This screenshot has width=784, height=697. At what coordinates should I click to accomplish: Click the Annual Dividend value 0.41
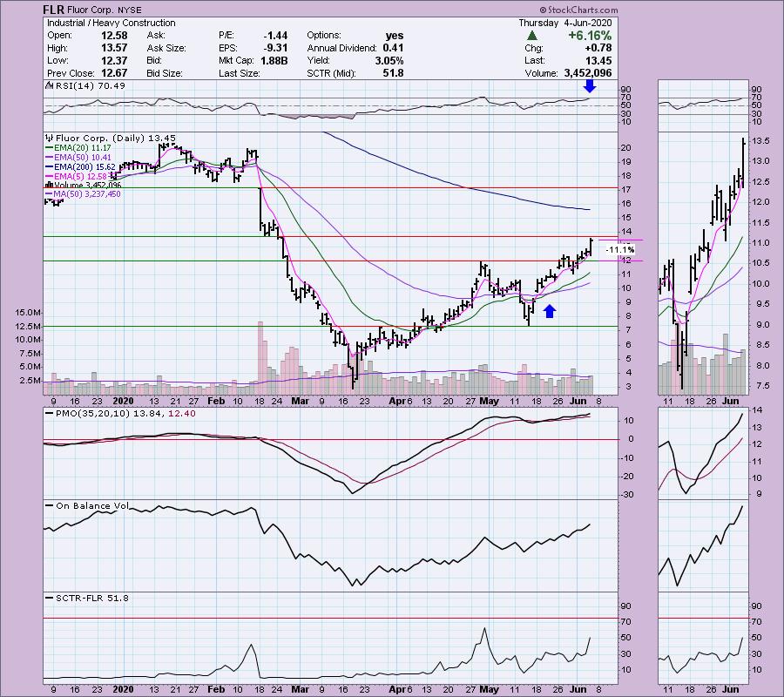click(x=394, y=48)
